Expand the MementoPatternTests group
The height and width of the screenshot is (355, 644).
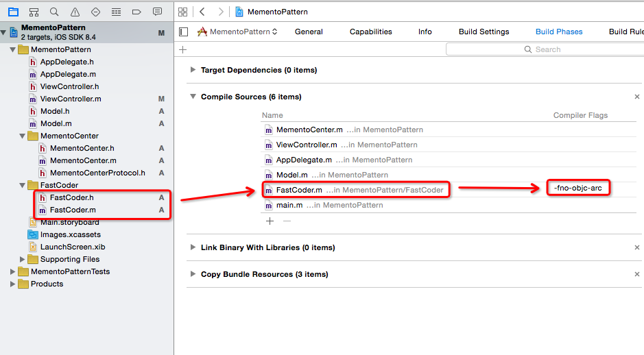click(12, 271)
